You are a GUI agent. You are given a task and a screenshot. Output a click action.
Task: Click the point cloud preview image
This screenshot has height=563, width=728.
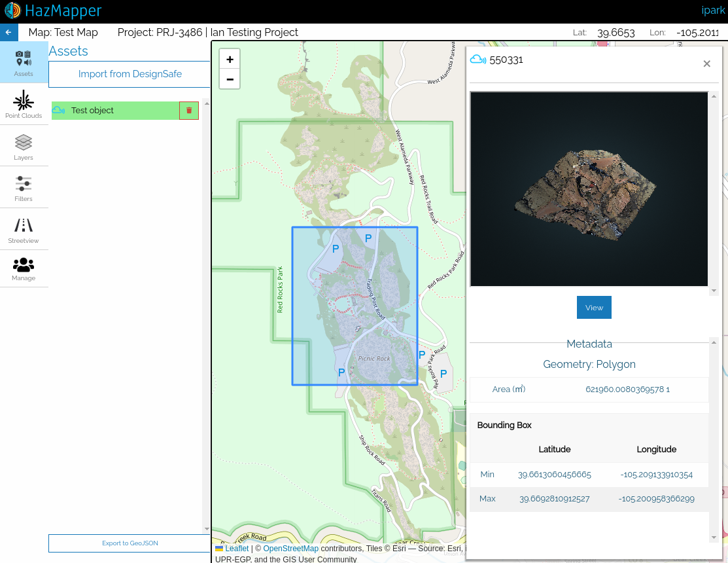(589, 189)
